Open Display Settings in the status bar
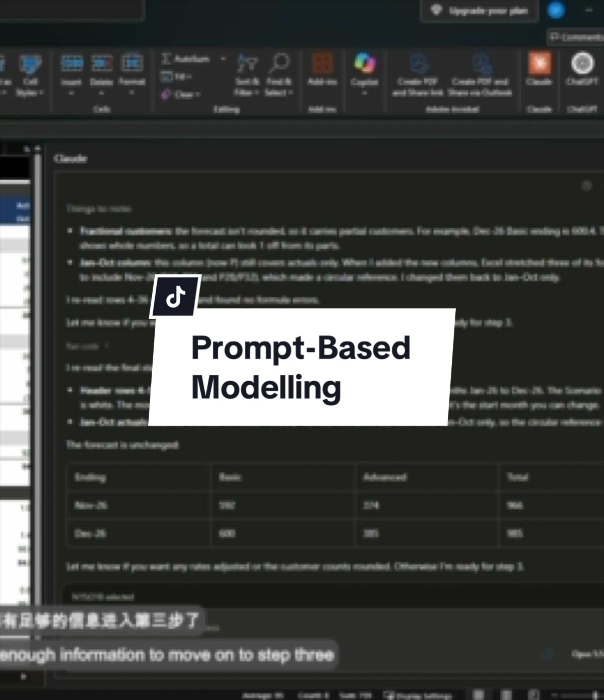Screen dimensions: 604x700 417,695
